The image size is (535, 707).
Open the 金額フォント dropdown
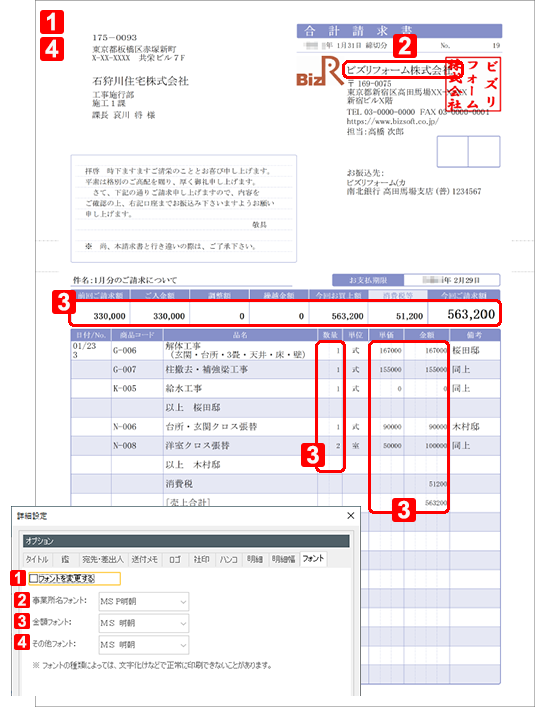(x=144, y=623)
